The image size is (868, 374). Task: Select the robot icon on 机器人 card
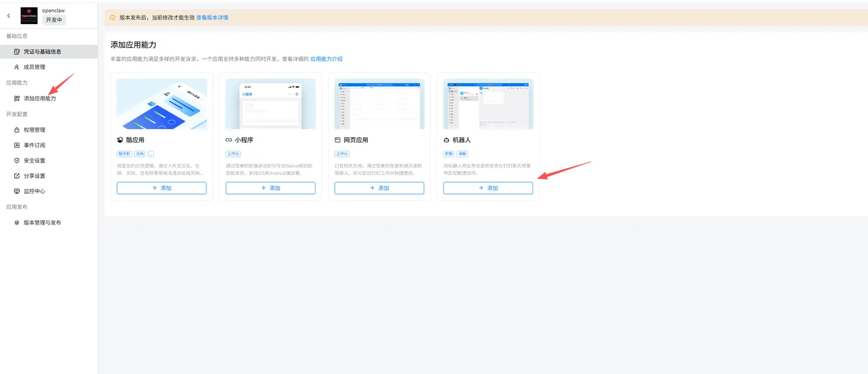point(446,140)
